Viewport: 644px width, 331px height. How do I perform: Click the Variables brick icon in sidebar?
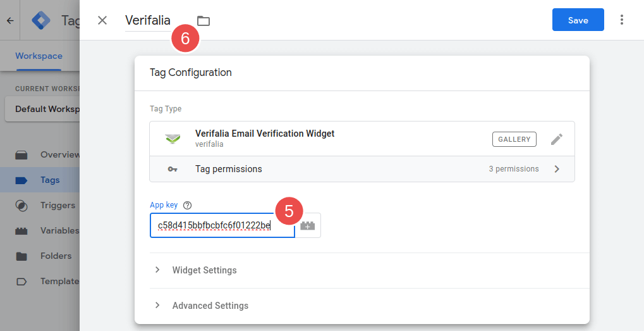tap(21, 230)
